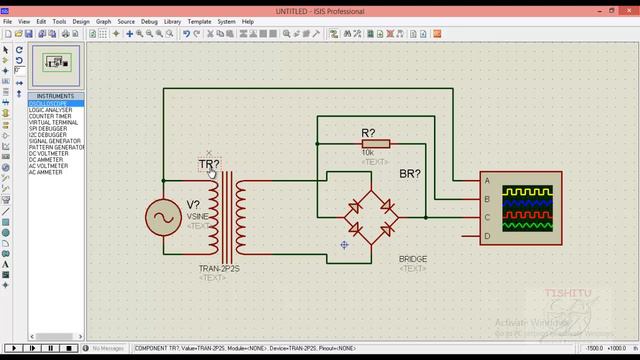Select VIRTUAL TERMINAL in instruments list
The width and height of the screenshot is (640, 360).
click(x=56, y=122)
